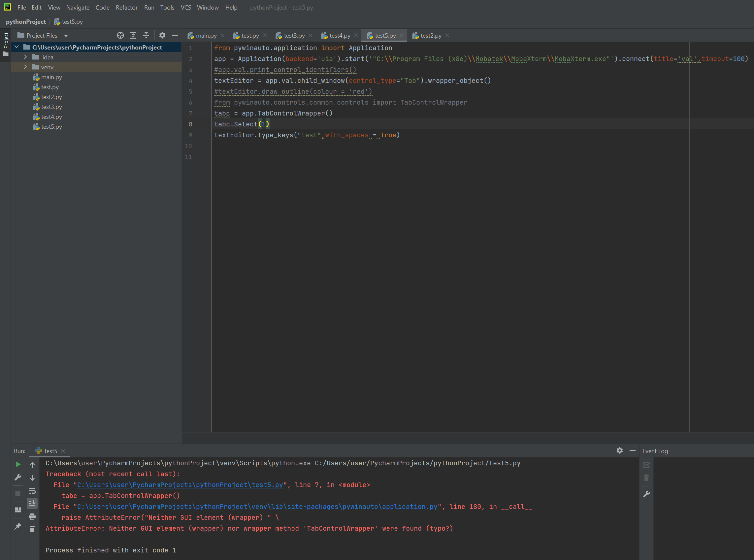Click the Project panel settings gear

pyautogui.click(x=162, y=35)
